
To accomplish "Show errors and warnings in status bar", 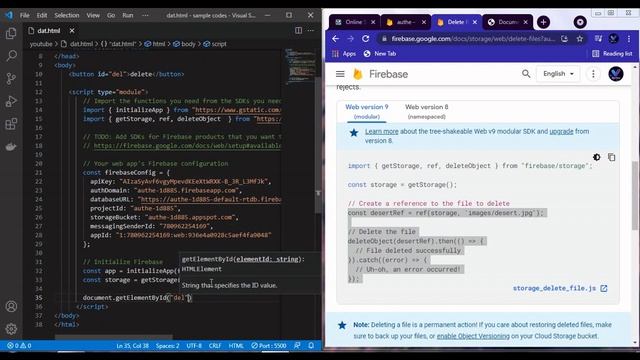I will (19, 346).
